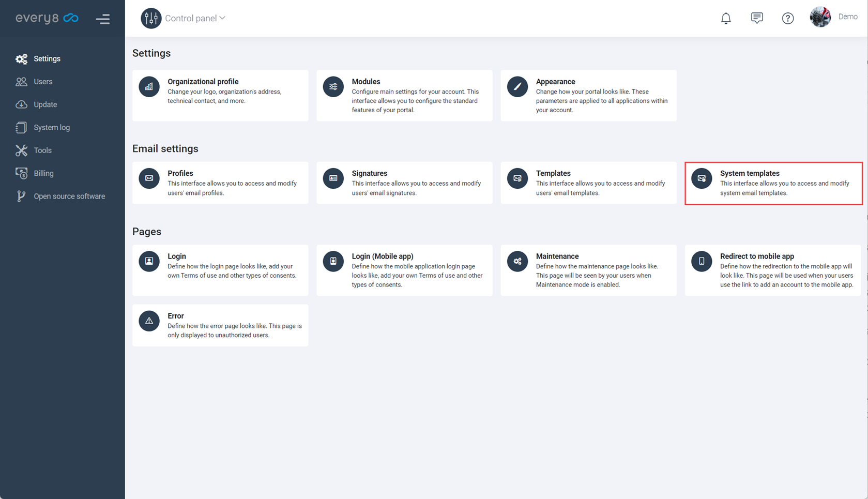
Task: Access the Billing page
Action: click(x=43, y=173)
